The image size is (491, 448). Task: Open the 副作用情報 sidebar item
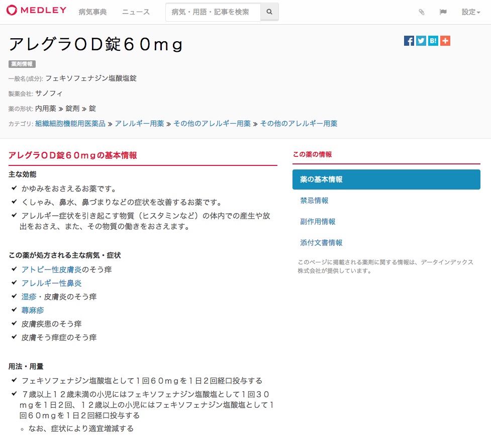tap(318, 222)
